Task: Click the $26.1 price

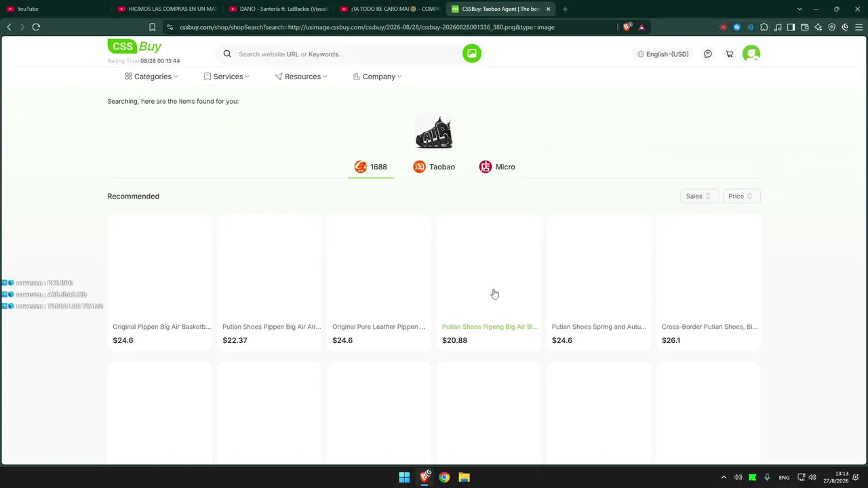Action: tap(671, 340)
